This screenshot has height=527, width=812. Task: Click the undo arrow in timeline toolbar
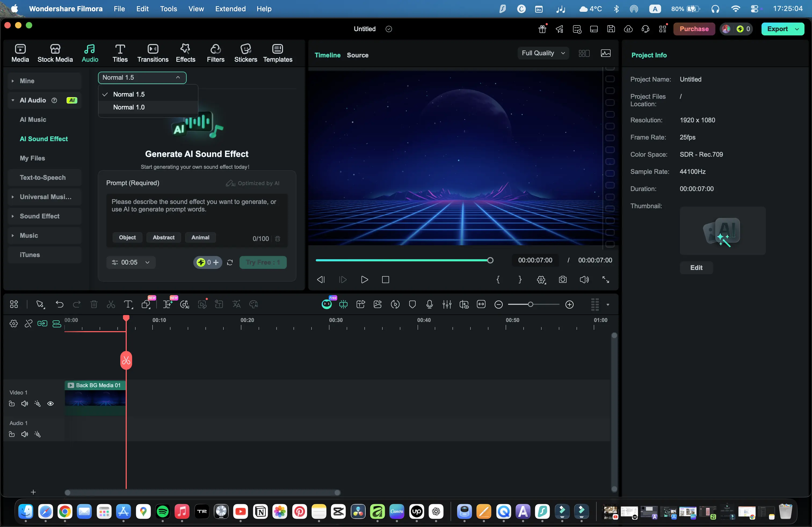point(59,304)
